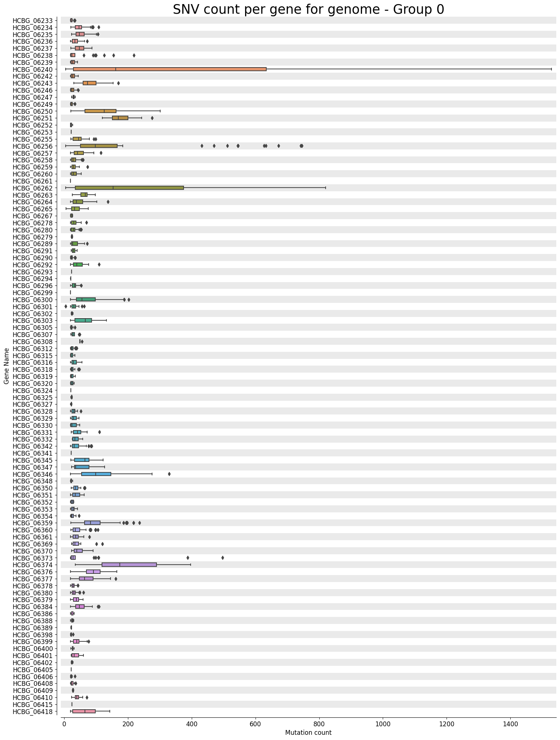Click the wide orange box for HCBG_06240

tap(170, 69)
